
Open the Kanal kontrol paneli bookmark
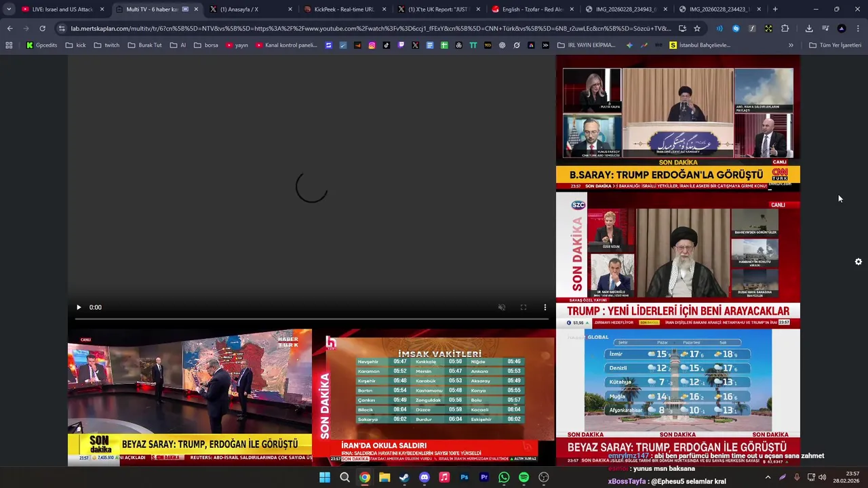286,45
